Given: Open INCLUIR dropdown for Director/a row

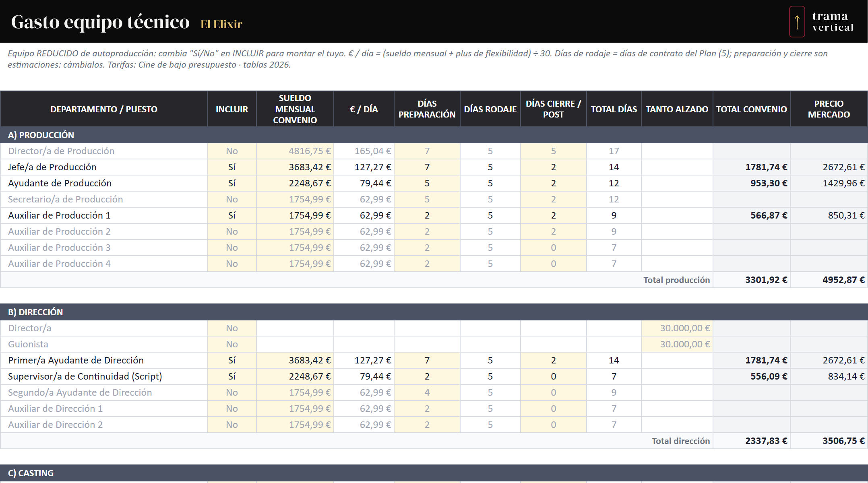Looking at the screenshot, I should click(232, 328).
